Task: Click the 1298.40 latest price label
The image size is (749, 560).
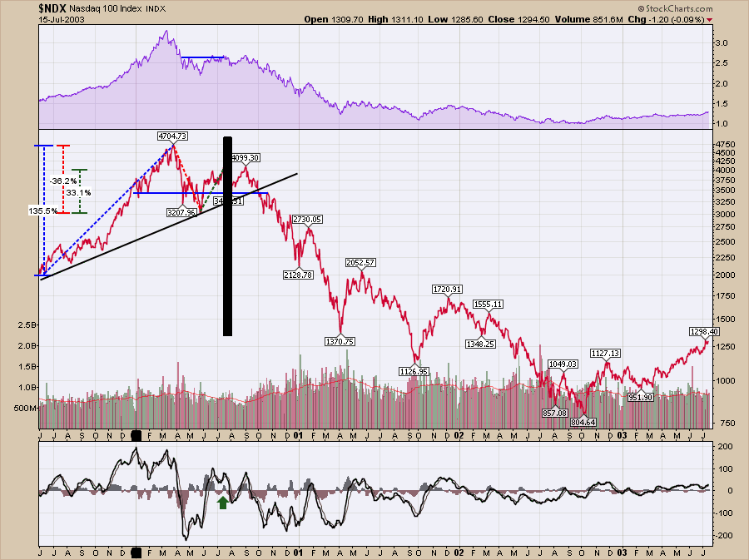Action: click(704, 331)
